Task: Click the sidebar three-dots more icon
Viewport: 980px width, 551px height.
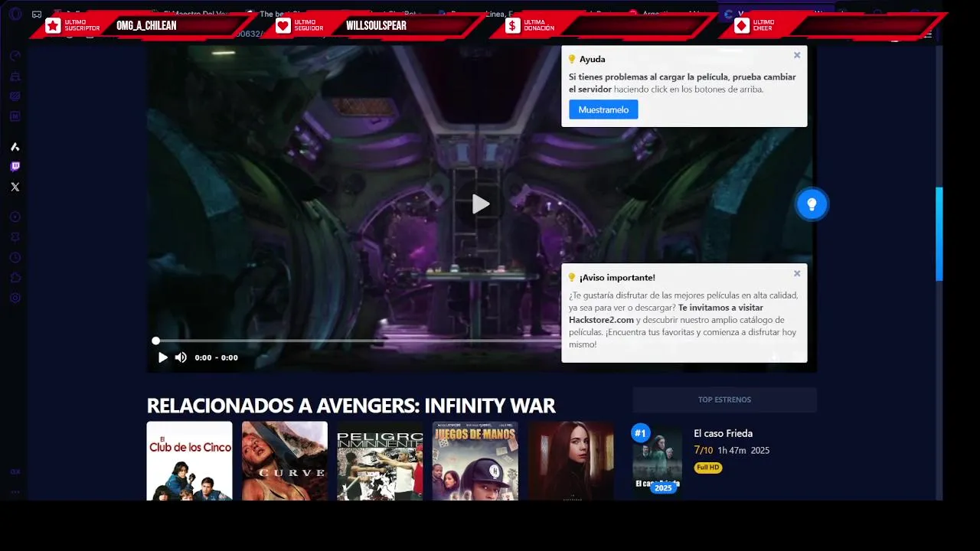Action: coord(15,492)
